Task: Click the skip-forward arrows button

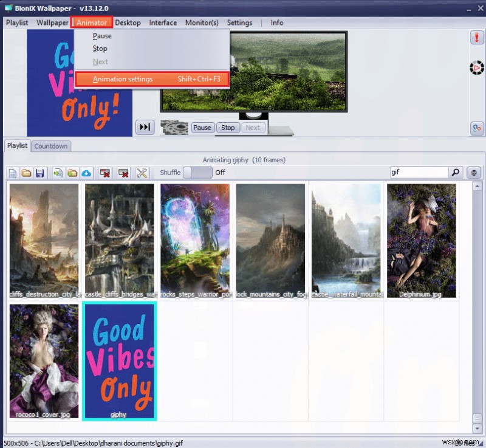Action: point(145,127)
